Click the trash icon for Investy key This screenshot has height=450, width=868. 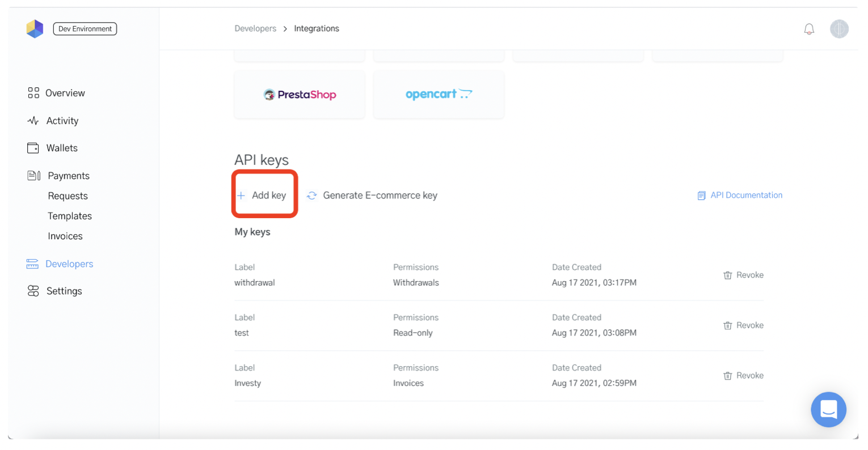pos(727,376)
